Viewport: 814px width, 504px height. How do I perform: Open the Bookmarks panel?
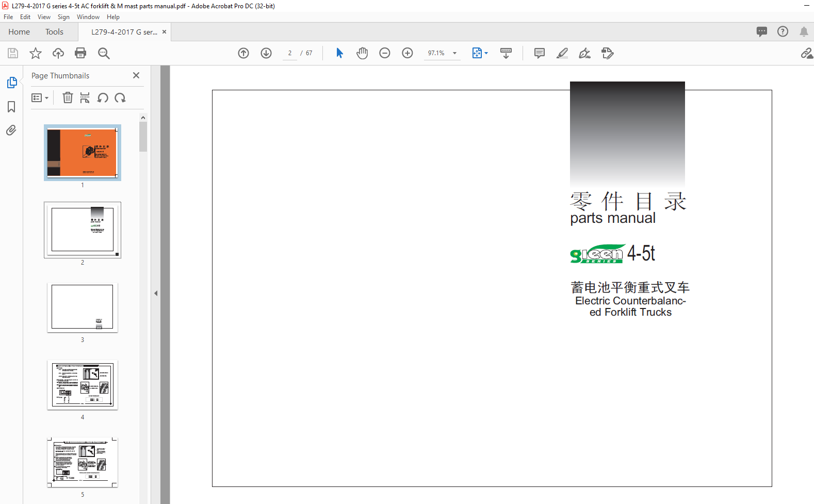[x=11, y=107]
